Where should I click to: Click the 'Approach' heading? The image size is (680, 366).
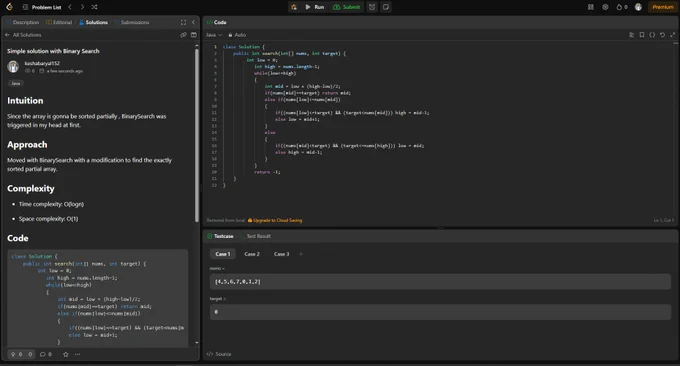(27, 144)
